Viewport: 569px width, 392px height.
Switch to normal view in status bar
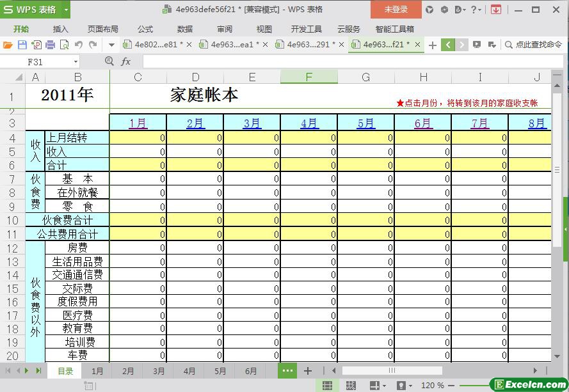(327, 386)
